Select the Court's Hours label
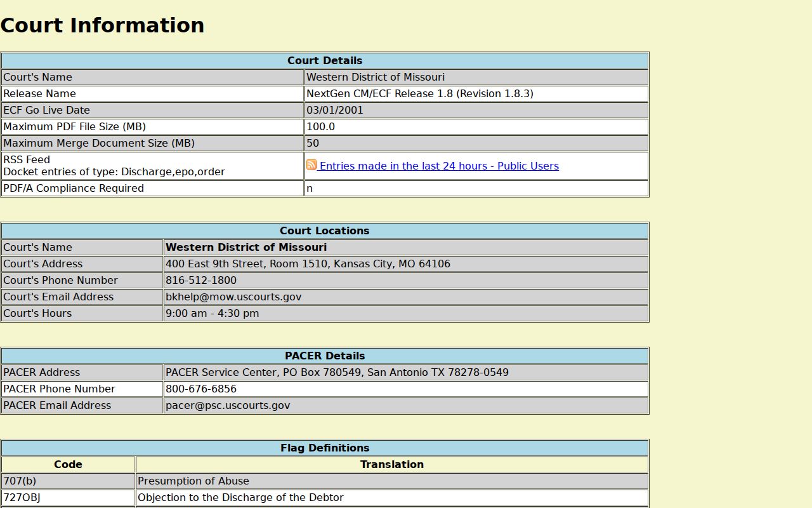Screen dimensions: 812x508 (x=37, y=313)
